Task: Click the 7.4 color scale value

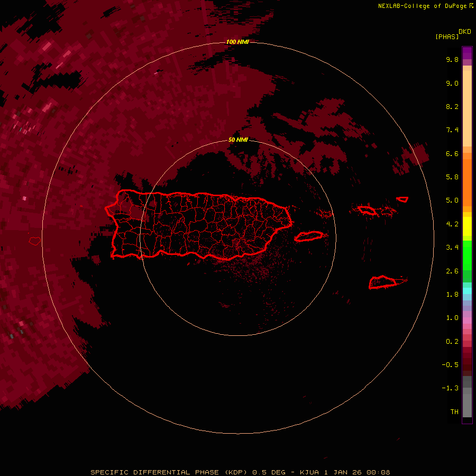Action: 452,130
